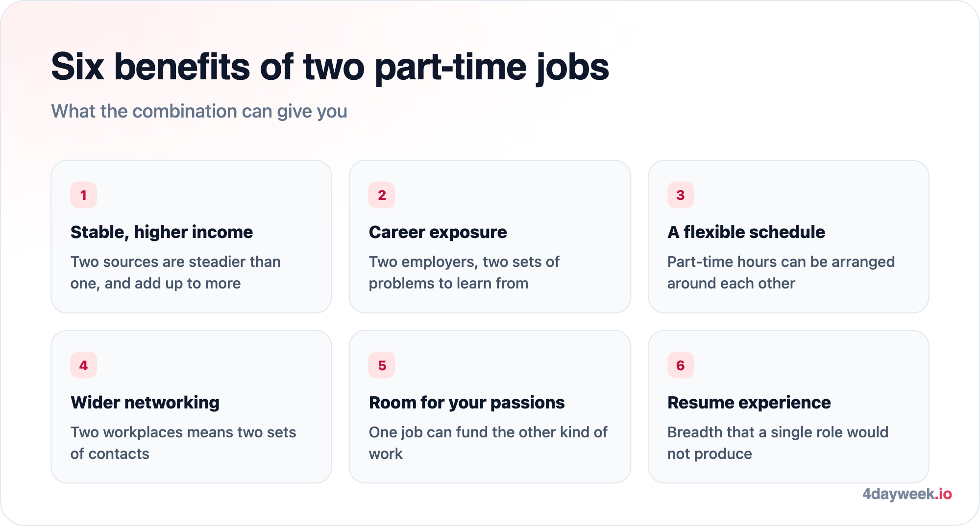This screenshot has height=526, width=980.
Task: Click the description 'Two employers, two sets of problems'
Action: (x=464, y=272)
